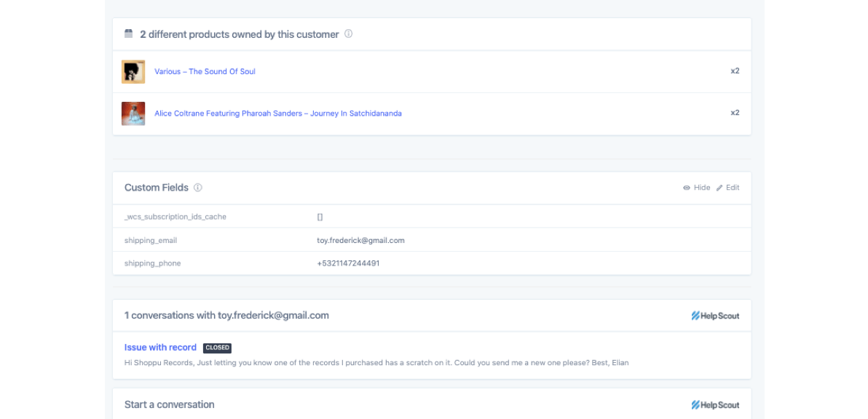Click Help Scout logo beside Start a conversation
Viewport: 868px width, 419px height.
[x=715, y=405]
